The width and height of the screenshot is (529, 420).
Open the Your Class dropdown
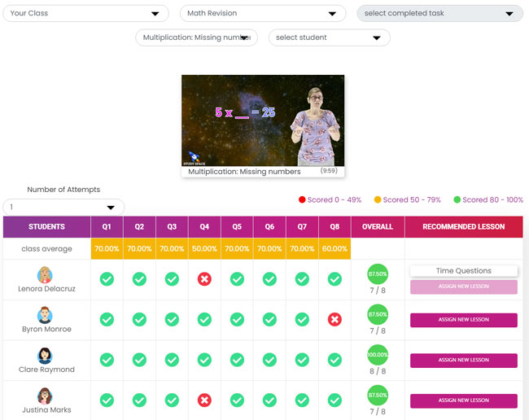[85, 14]
